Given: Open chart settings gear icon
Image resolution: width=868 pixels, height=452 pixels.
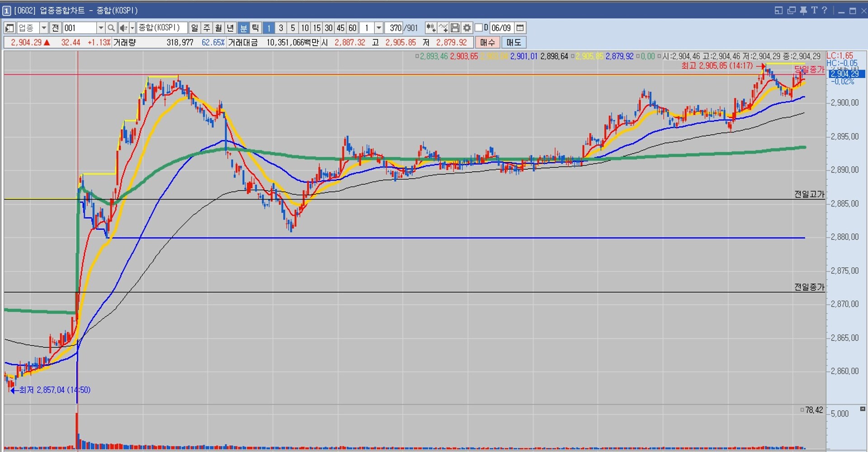Looking at the screenshot, I should tap(467, 28).
